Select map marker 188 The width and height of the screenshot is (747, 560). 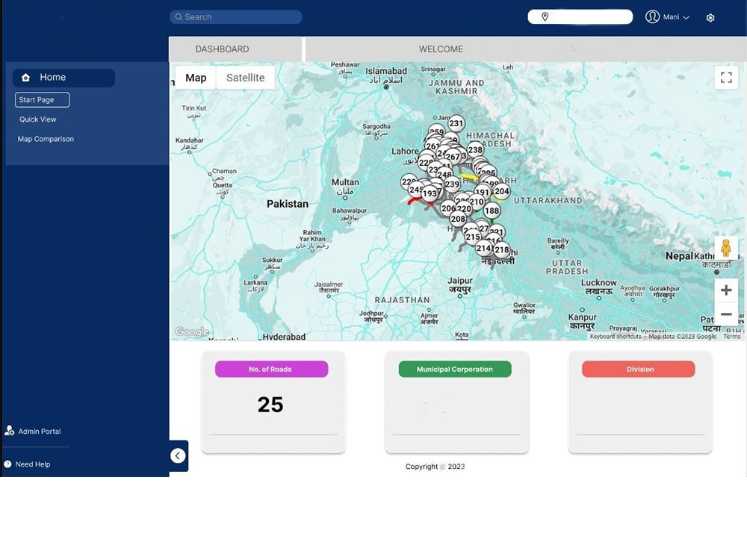coord(492,211)
